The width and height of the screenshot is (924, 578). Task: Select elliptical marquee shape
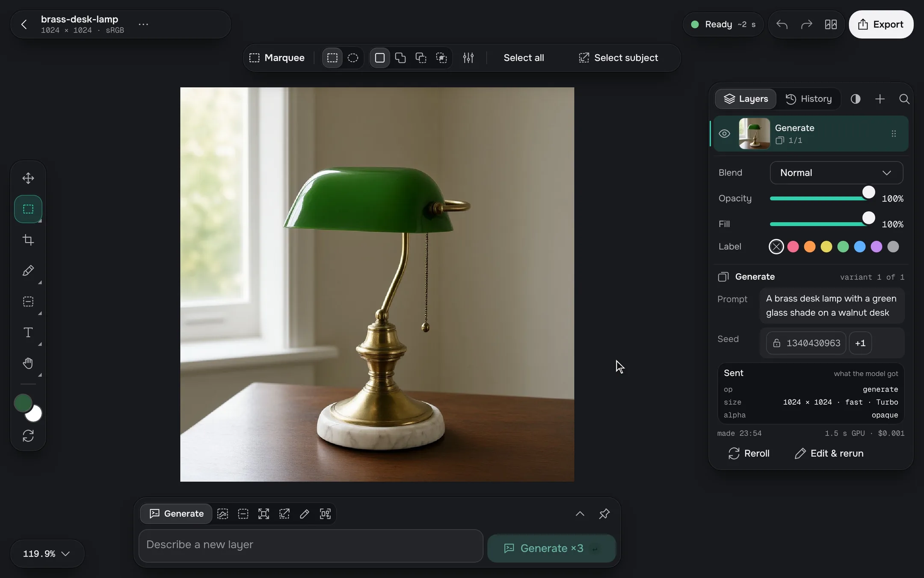tap(353, 58)
